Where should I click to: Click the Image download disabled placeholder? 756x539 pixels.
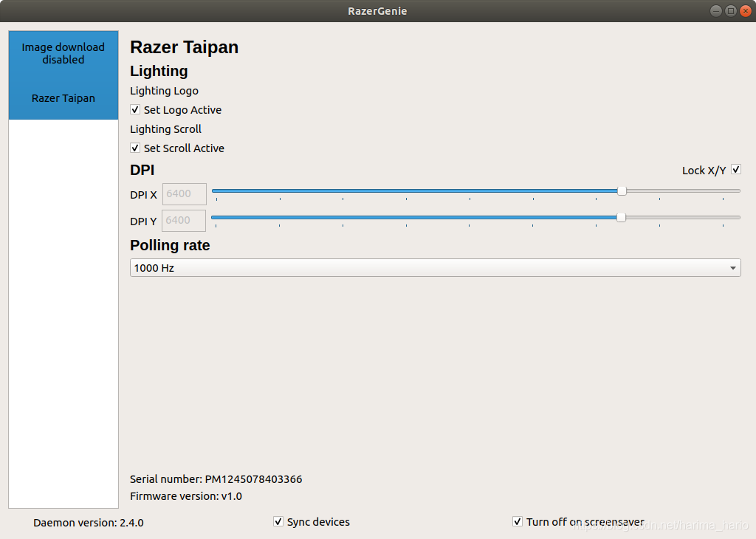[63, 53]
